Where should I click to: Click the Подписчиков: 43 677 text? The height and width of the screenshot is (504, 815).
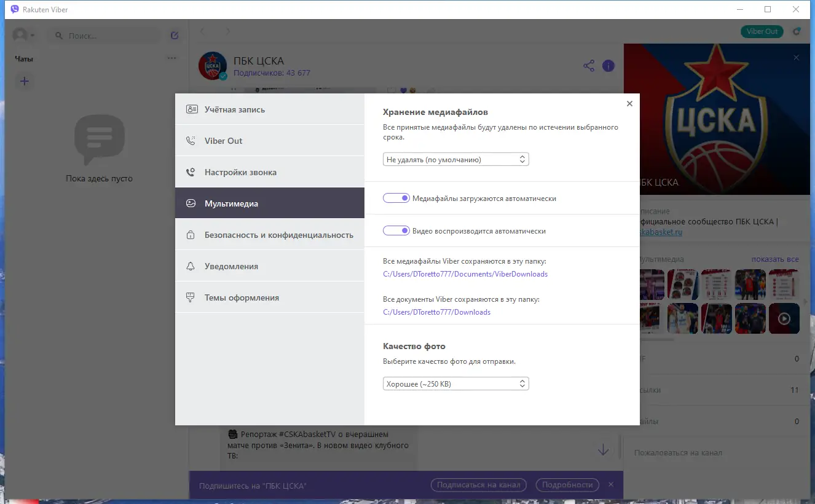click(x=272, y=73)
